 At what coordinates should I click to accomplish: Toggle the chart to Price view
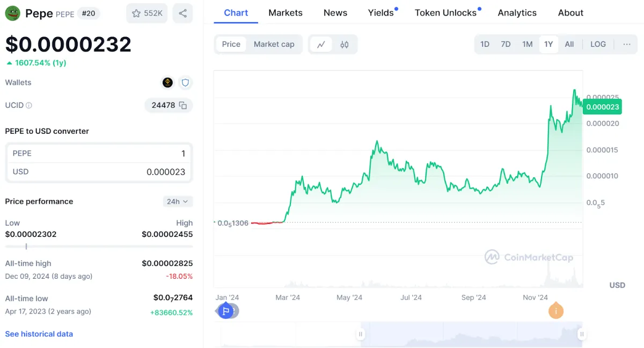pyautogui.click(x=231, y=45)
